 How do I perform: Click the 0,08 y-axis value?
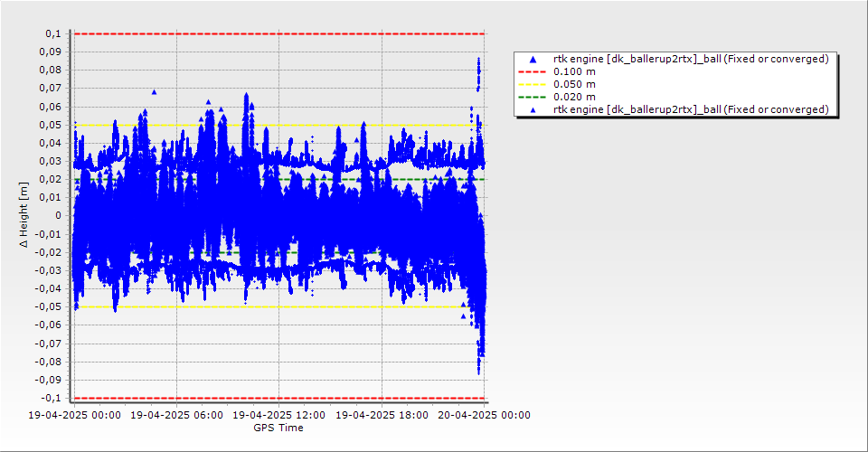[x=51, y=71]
